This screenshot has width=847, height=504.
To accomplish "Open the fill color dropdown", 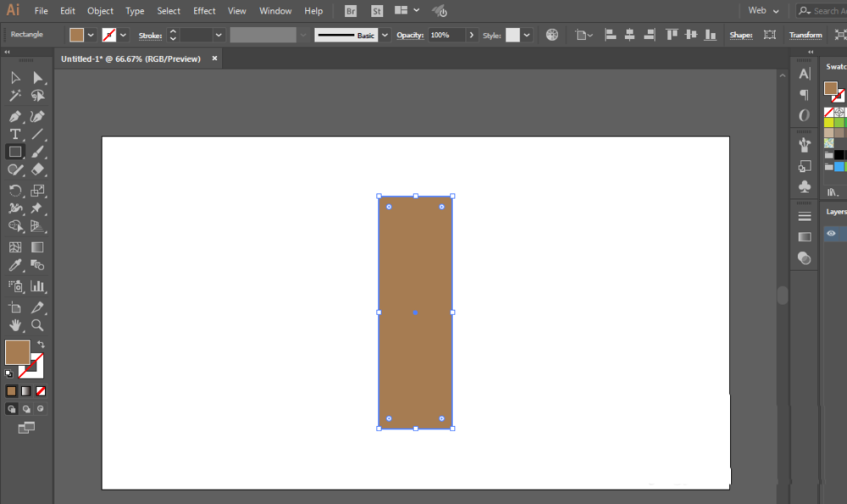I will 91,35.
